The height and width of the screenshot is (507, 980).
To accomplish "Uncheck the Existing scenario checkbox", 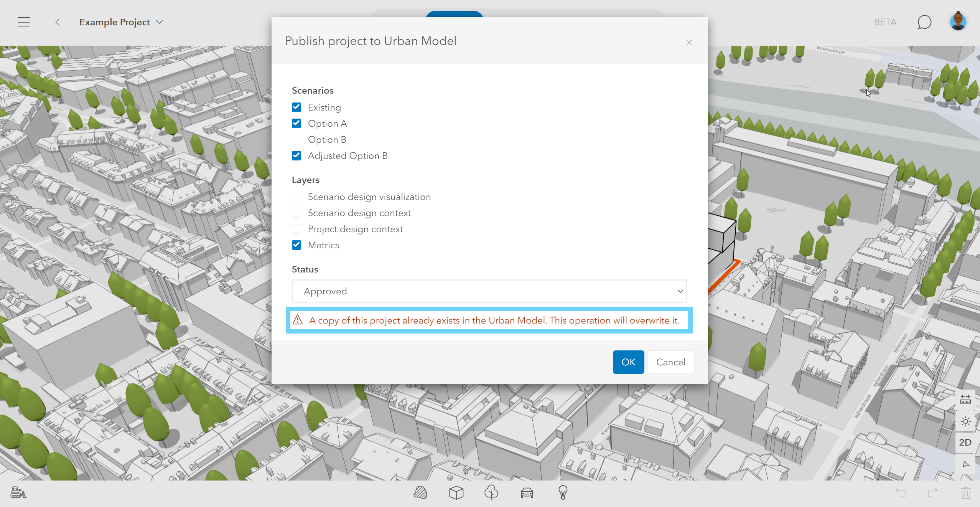I will coord(296,107).
